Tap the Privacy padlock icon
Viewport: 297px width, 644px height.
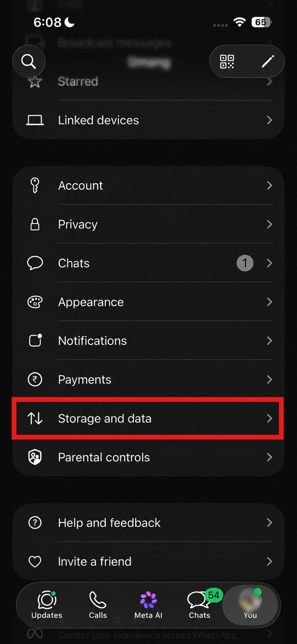35,224
